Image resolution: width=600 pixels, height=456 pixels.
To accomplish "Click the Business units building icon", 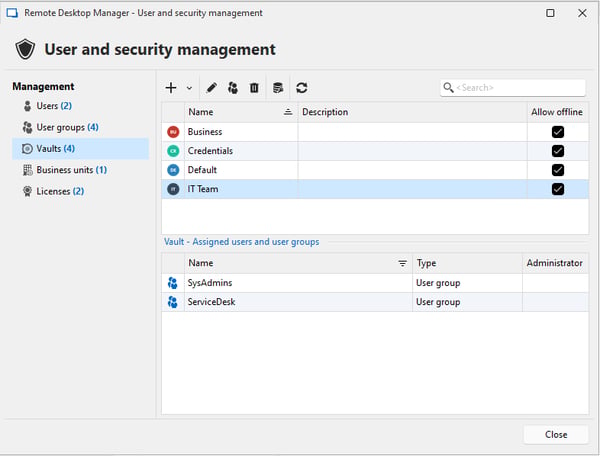I will coord(28,170).
